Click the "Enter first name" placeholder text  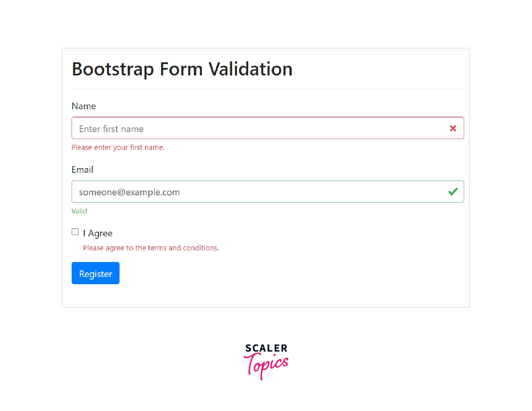[111, 129]
